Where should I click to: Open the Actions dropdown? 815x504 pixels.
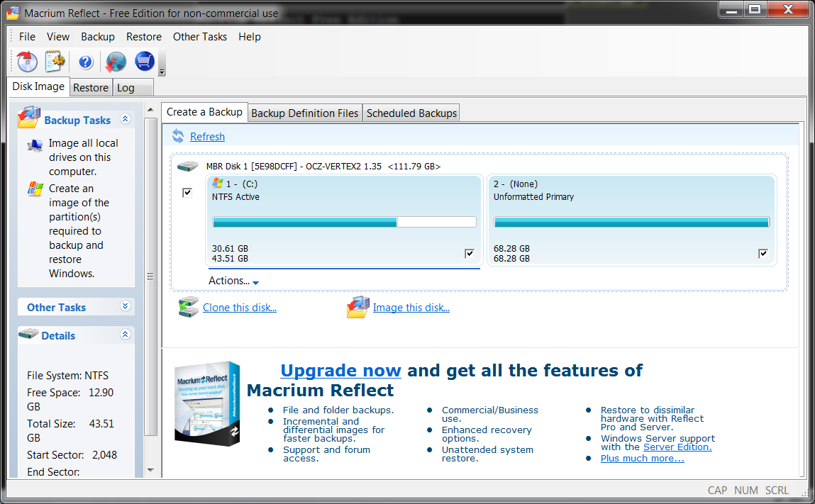pos(233,281)
